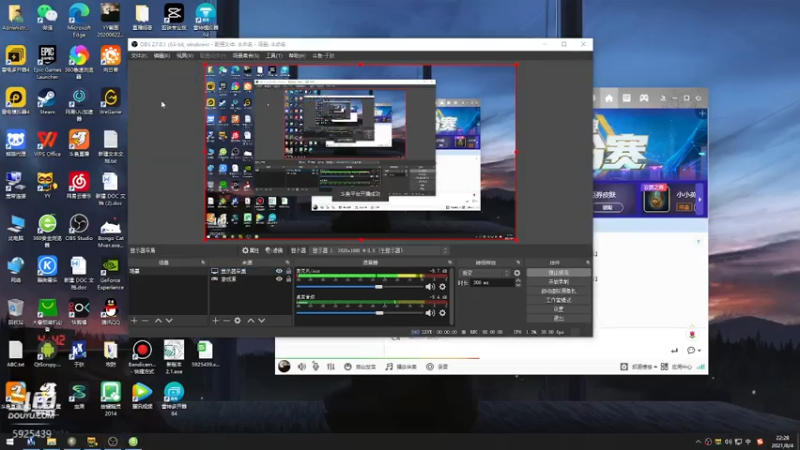Open the Tools menu in OBS

(274, 56)
